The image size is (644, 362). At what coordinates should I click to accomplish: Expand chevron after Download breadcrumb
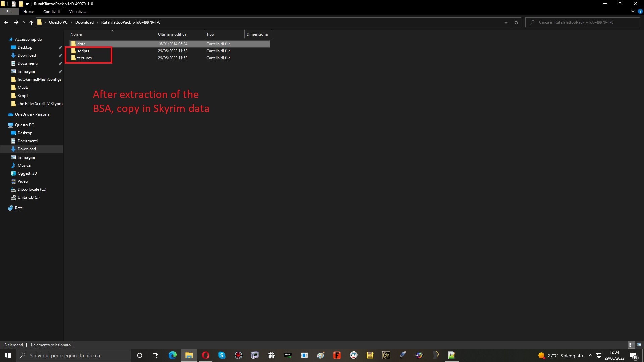[97, 22]
